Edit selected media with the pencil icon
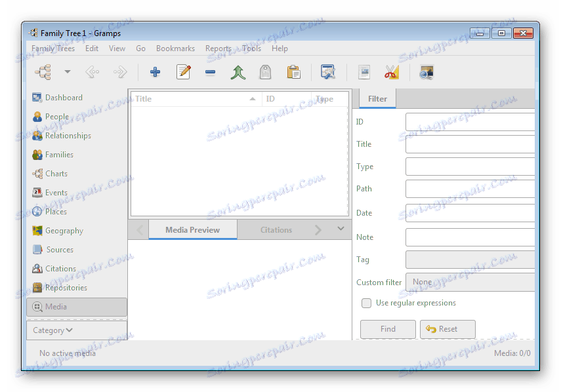The image size is (561, 392). (x=184, y=72)
